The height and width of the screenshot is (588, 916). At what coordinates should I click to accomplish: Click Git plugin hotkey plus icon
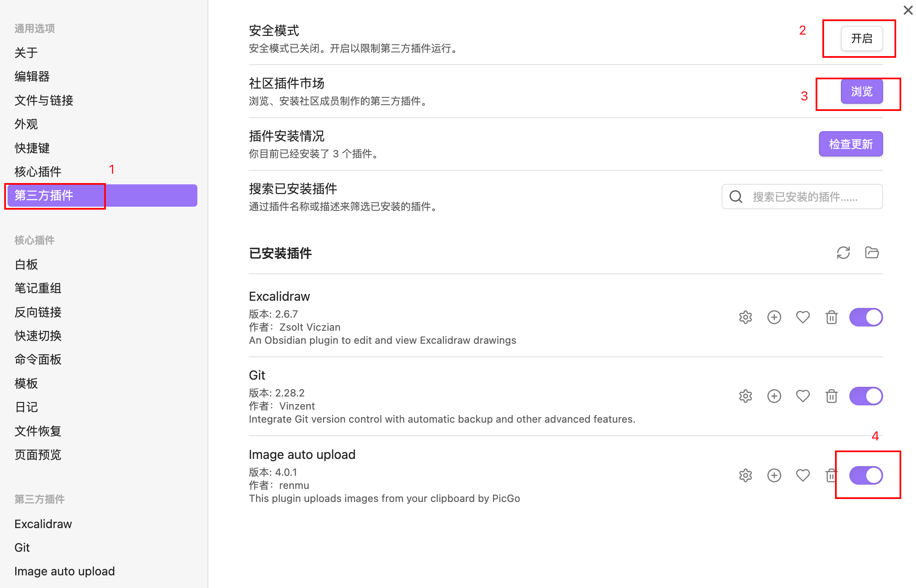(x=774, y=396)
